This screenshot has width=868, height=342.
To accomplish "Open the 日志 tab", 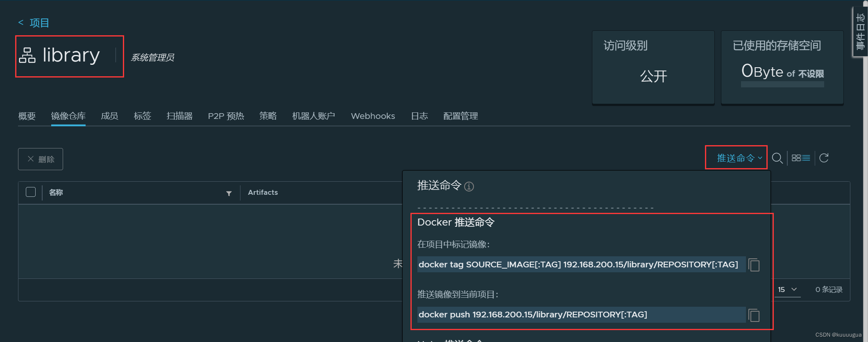I will click(419, 116).
